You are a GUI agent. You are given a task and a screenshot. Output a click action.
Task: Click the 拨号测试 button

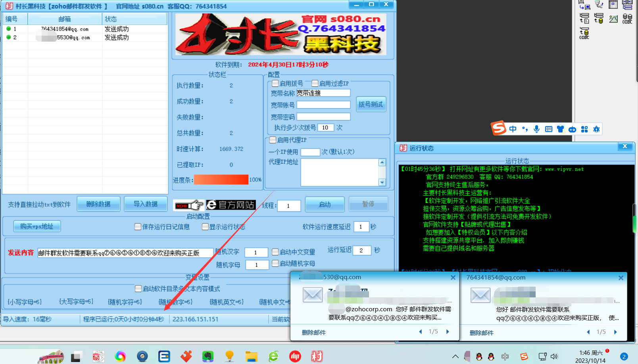(371, 104)
